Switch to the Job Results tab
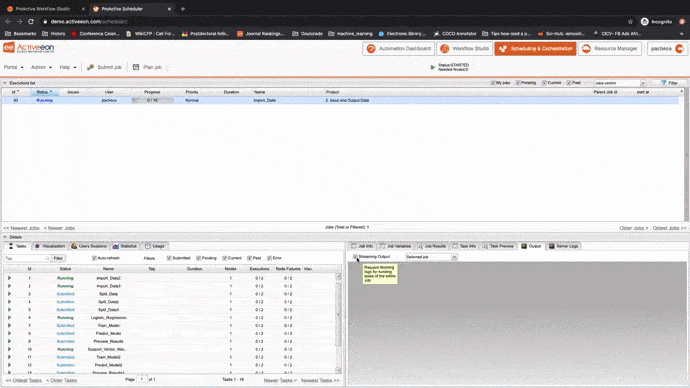Screen dimensions: 690x388 point(432,246)
